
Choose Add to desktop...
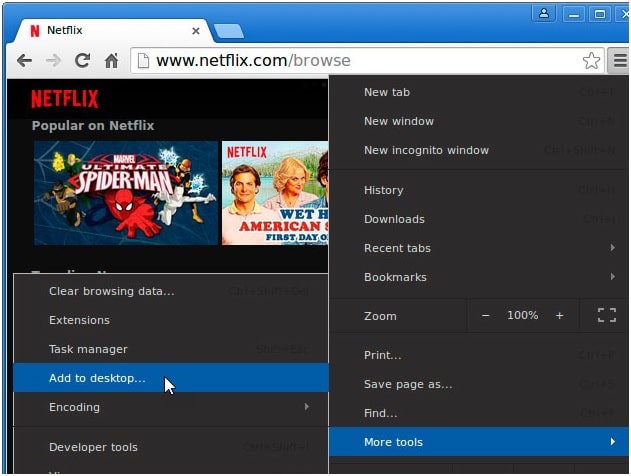(171, 378)
